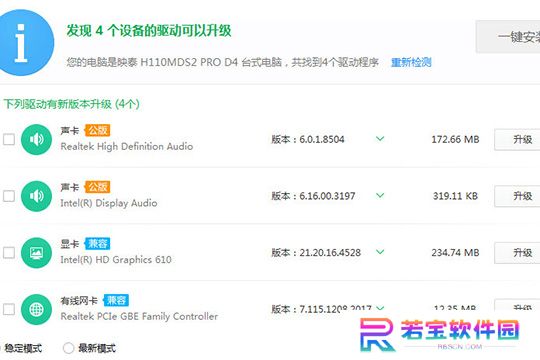Click 升级 for Realtek High Definition Audio
This screenshot has width=540, height=360.
517,140
